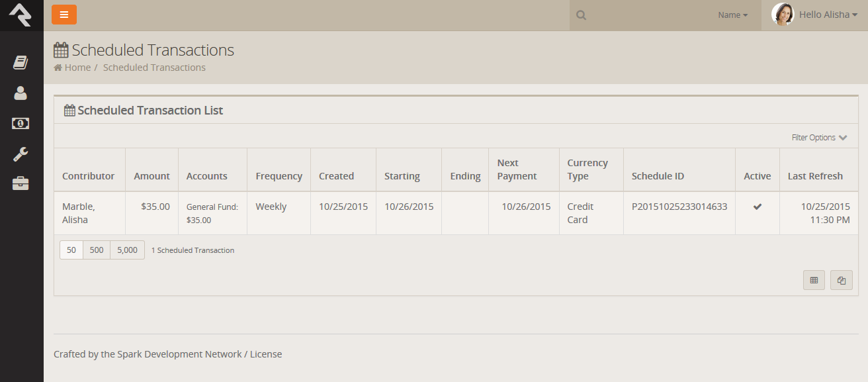Toggle the orange hamburger menu button

(x=64, y=15)
